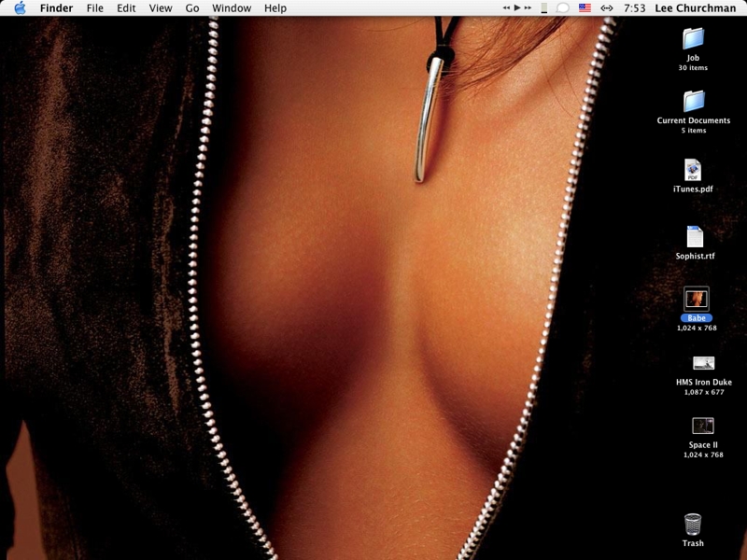The height and width of the screenshot is (560, 747).
Task: Open the Finder application menu
Action: [56, 8]
